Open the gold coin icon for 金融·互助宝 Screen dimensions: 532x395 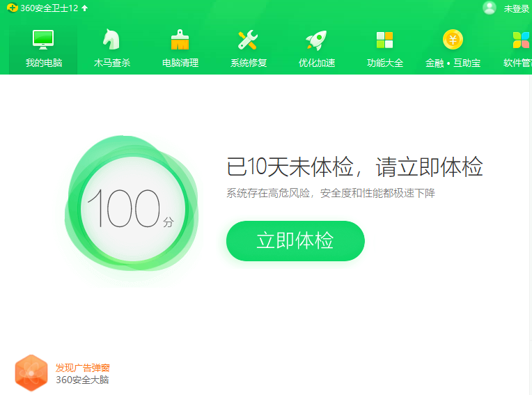[453, 40]
